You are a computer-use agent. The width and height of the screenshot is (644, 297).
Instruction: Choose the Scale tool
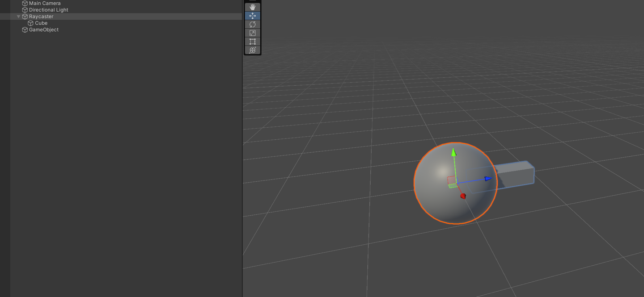point(252,33)
